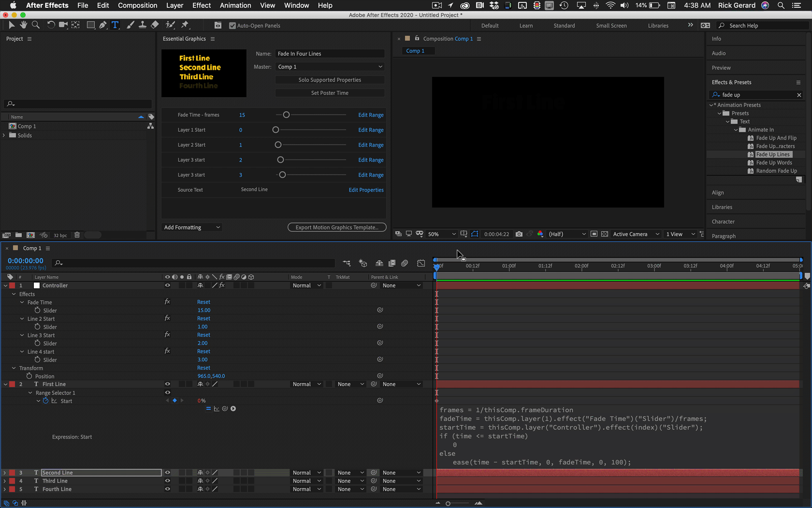Expand the Second Line layer properties
The width and height of the screenshot is (812, 508).
tap(5, 473)
